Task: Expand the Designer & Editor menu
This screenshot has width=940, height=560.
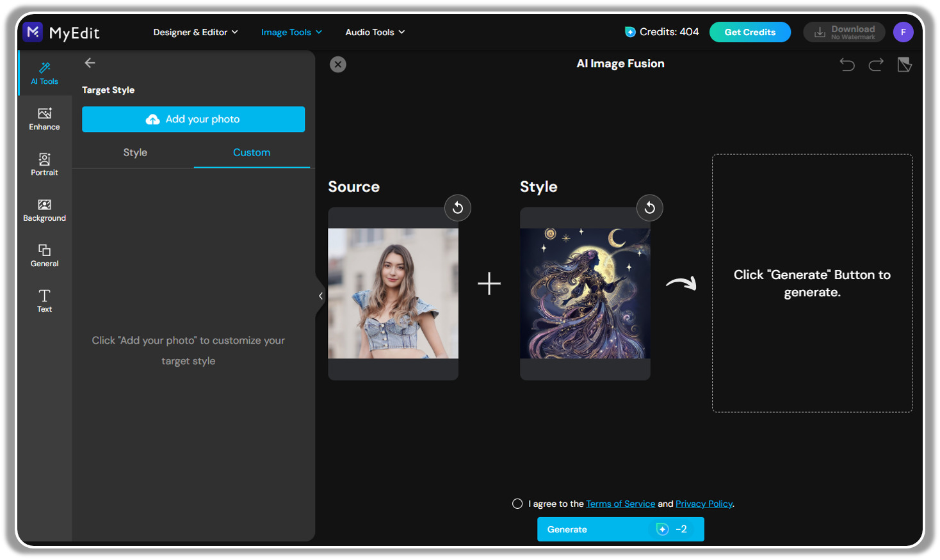Action: pos(195,31)
